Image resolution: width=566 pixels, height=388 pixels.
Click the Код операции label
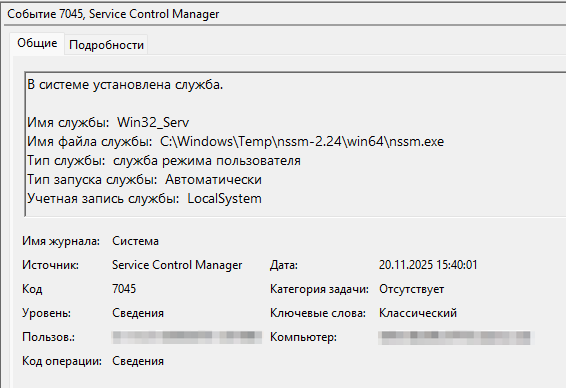tap(62, 361)
